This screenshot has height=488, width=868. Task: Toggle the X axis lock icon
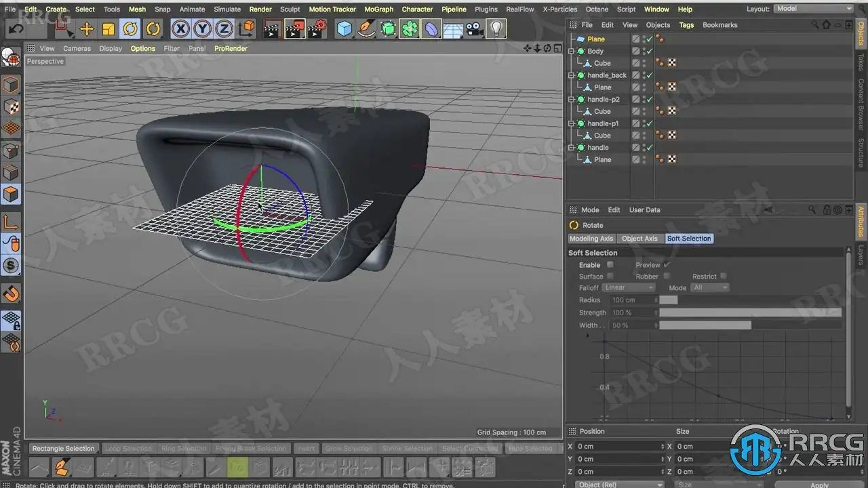[180, 28]
